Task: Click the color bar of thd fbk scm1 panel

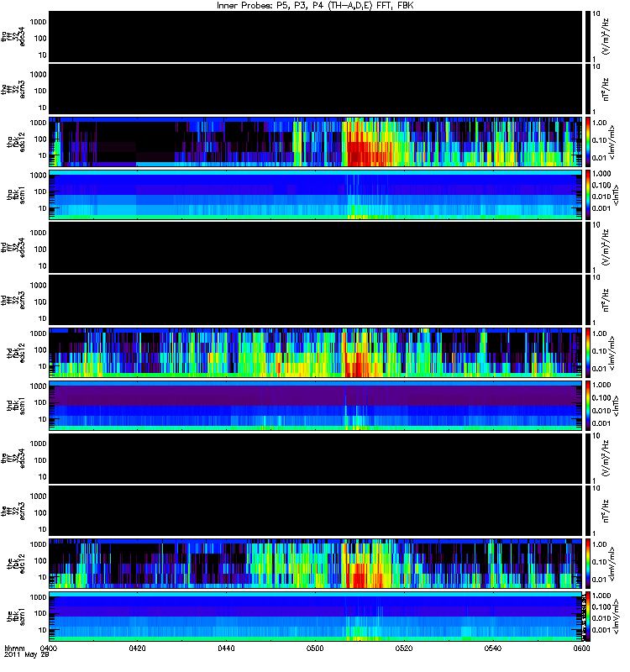Action: click(x=587, y=405)
